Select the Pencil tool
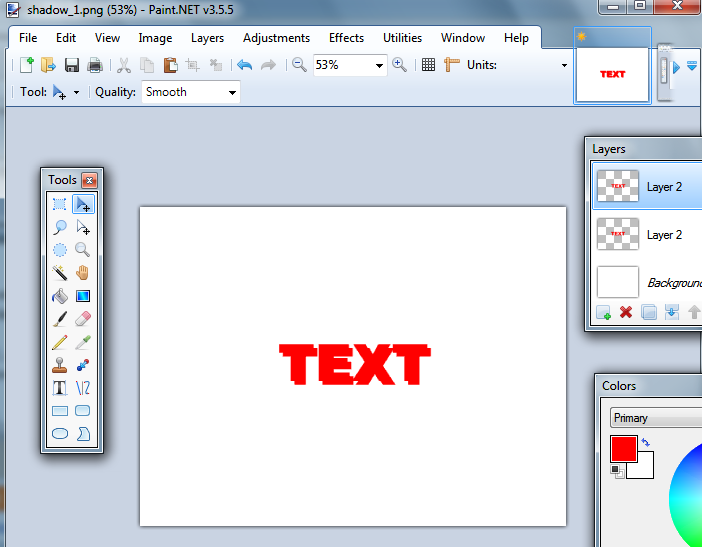Image resolution: width=702 pixels, height=547 pixels. 60,342
